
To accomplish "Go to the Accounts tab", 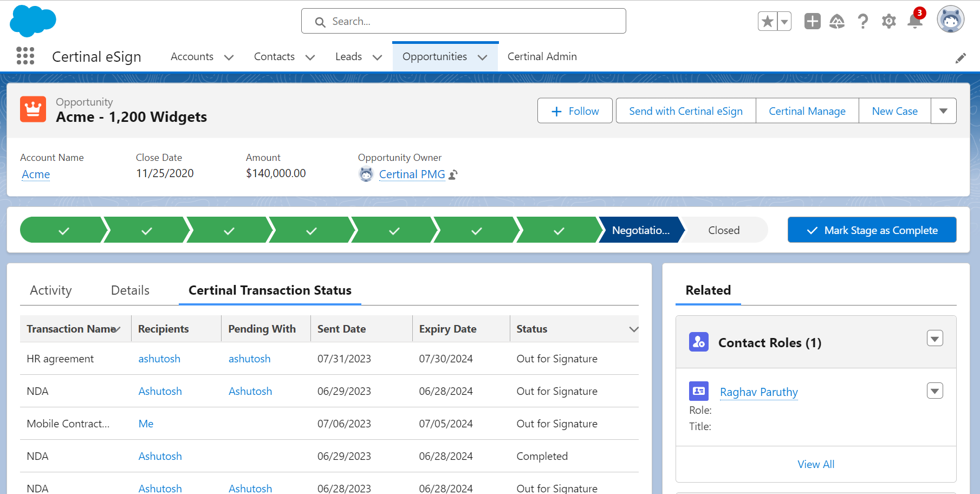I will pos(192,57).
